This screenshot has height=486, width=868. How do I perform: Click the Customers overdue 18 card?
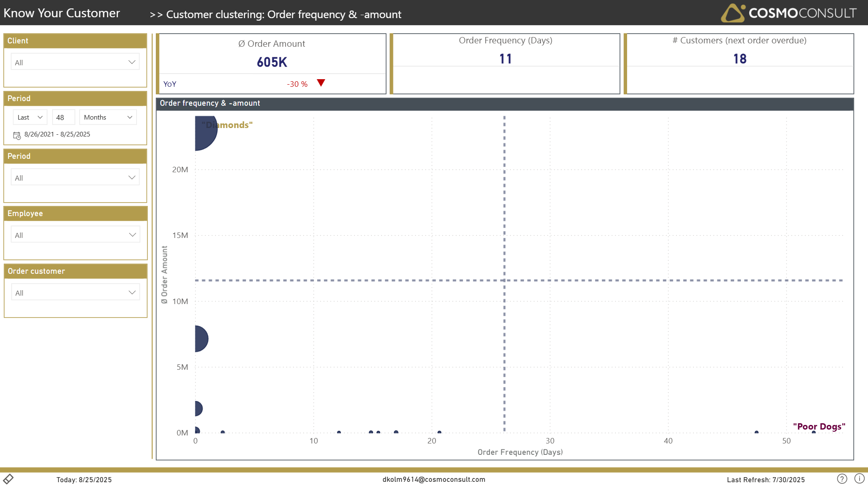[x=740, y=59]
